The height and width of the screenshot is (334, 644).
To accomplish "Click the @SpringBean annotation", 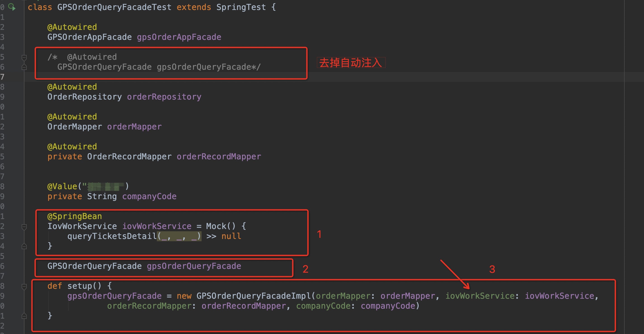I will 75,216.
